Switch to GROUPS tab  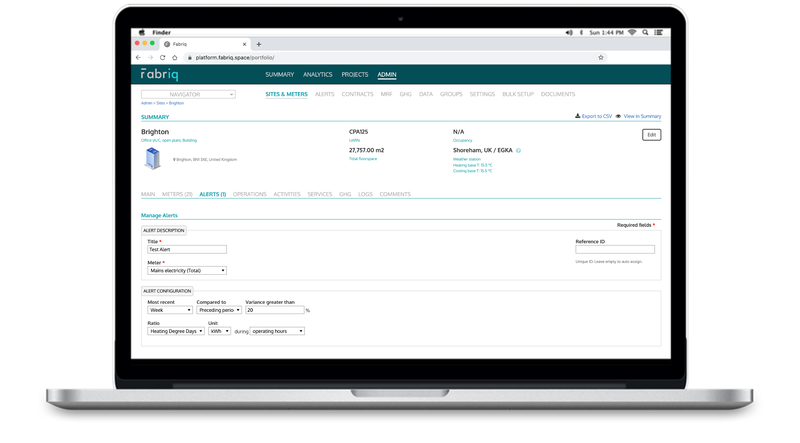[451, 94]
